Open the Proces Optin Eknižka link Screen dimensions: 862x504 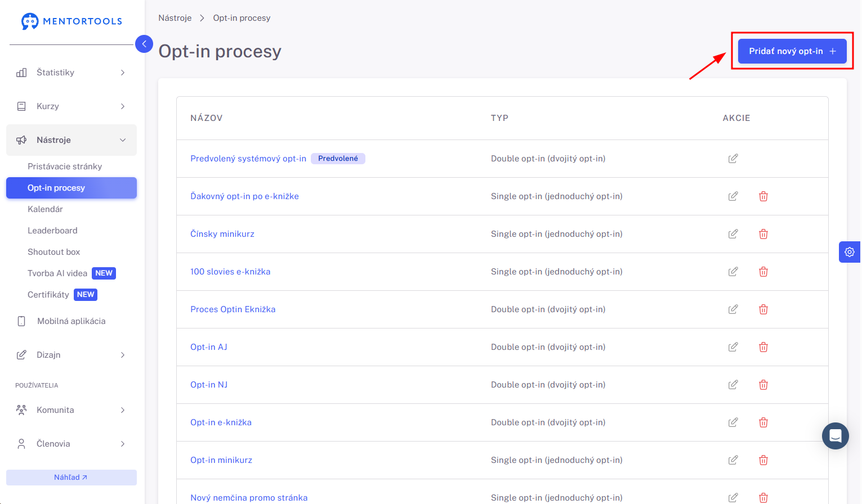click(x=233, y=309)
